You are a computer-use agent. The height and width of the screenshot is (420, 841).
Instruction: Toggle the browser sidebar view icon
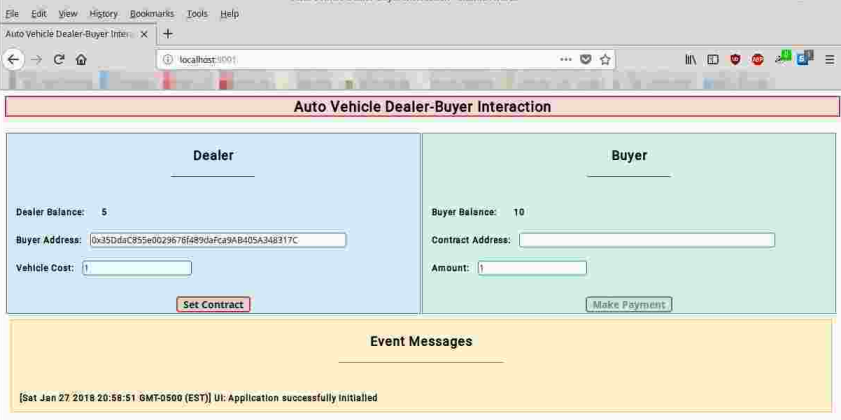pos(713,60)
